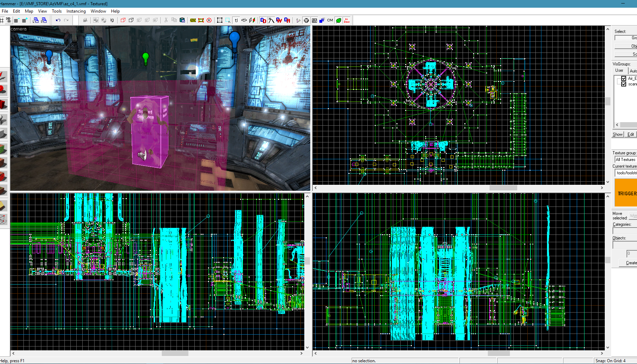Click the VisGroups list left scroll arrow
Image resolution: width=637 pixels, height=364 pixels.
tap(617, 125)
